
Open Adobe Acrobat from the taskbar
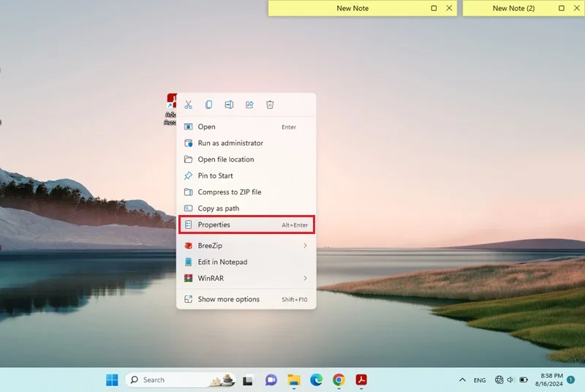pos(361,380)
